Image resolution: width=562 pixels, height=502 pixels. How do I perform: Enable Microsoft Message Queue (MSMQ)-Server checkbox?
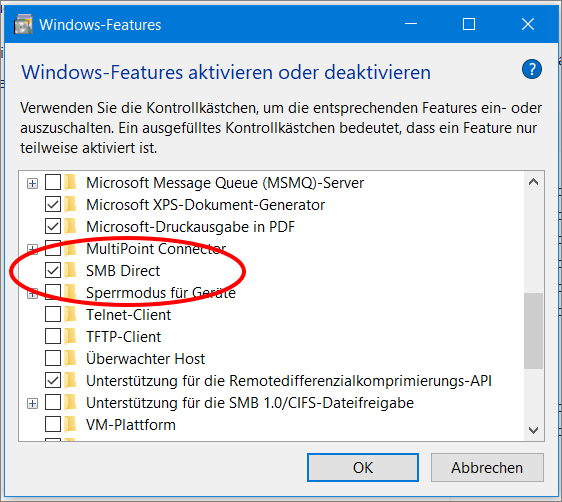[x=53, y=183]
